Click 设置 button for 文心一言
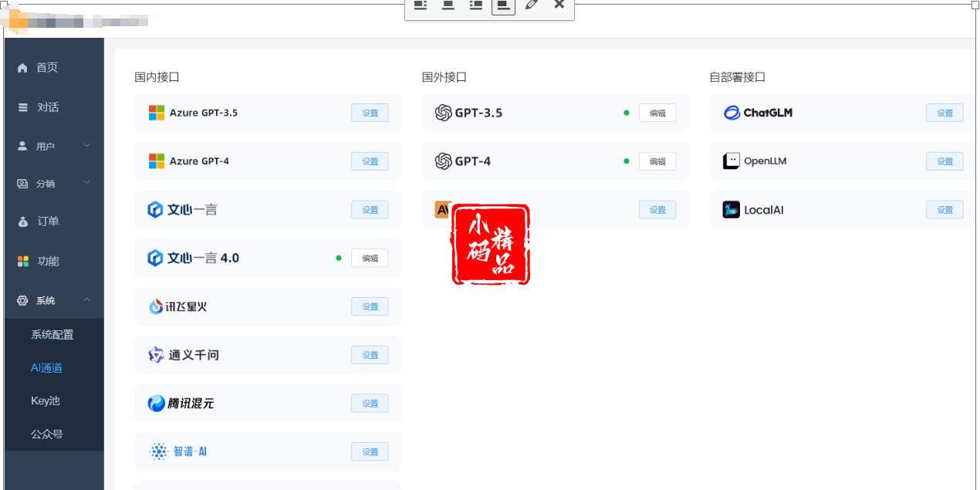This screenshot has height=490, width=980. coord(370,210)
